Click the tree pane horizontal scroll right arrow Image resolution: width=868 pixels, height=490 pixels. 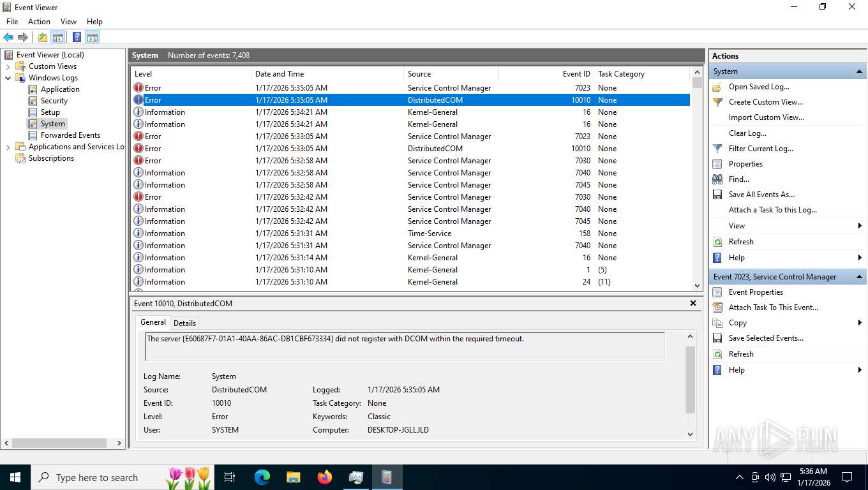click(x=119, y=443)
